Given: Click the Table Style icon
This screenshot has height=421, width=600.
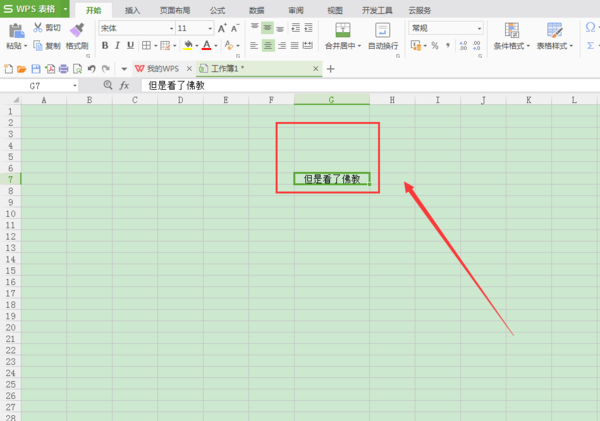Looking at the screenshot, I should pyautogui.click(x=554, y=30).
